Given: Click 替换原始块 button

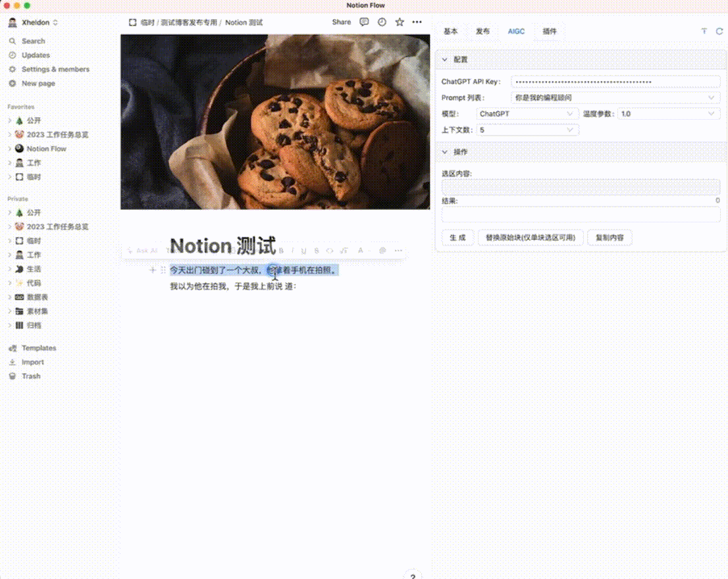Looking at the screenshot, I should [x=531, y=238].
